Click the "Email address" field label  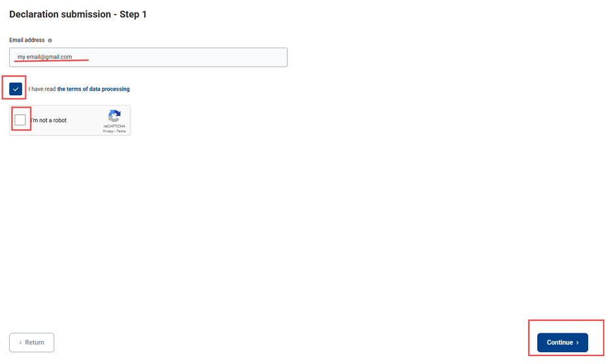[x=27, y=40]
